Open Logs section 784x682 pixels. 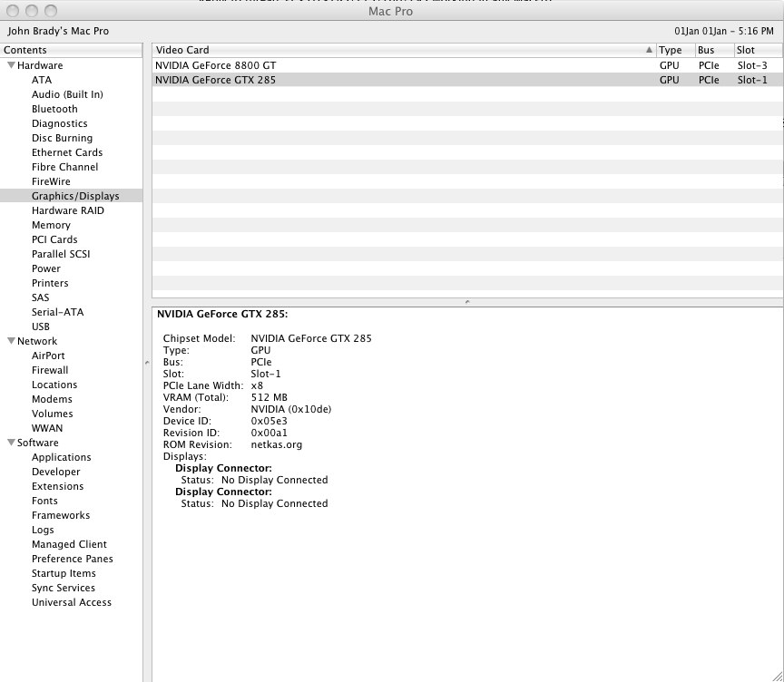point(43,529)
